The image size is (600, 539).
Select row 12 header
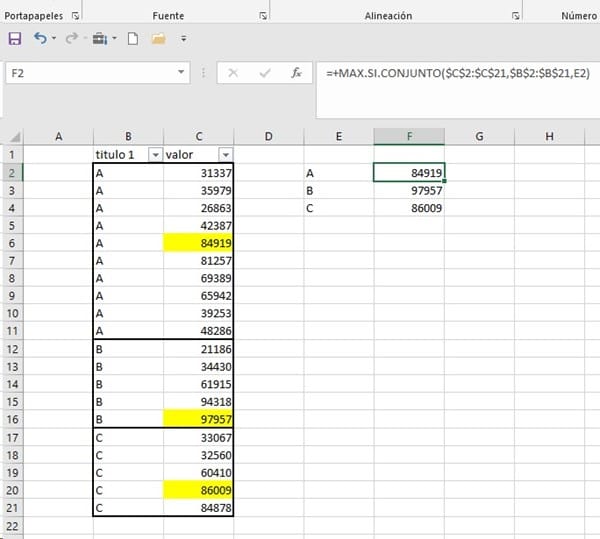(x=11, y=348)
